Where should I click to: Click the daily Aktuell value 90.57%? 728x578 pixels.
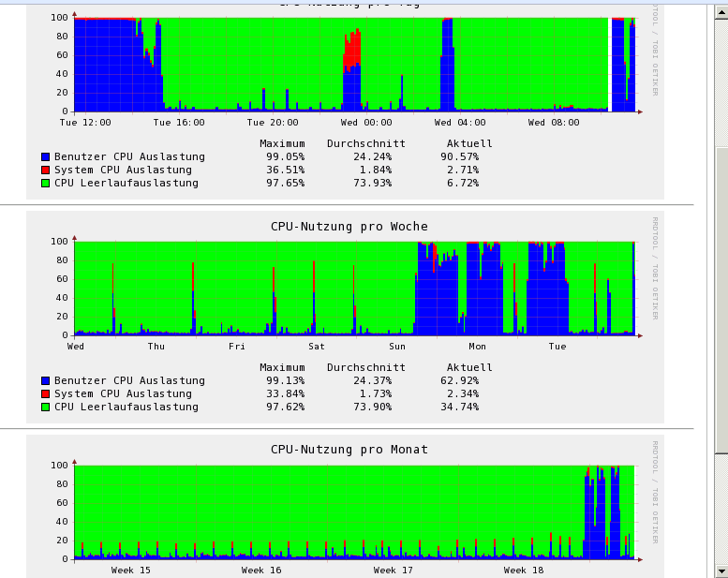[459, 156]
